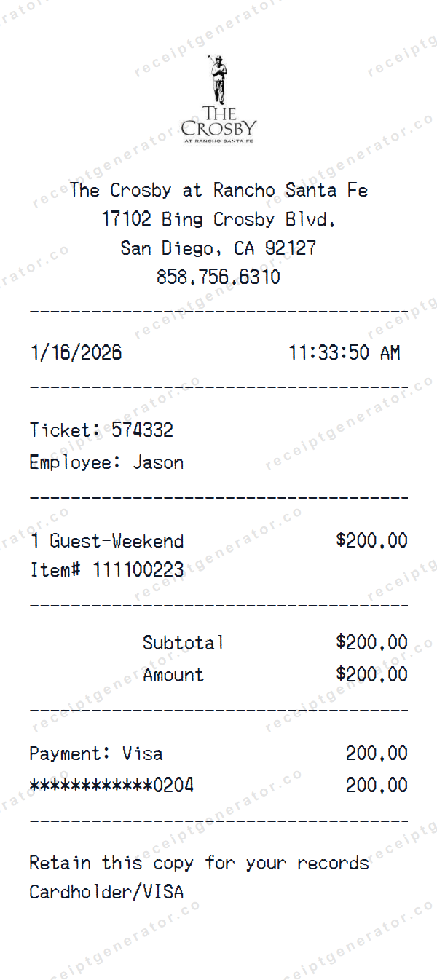Select the Item# 111100223 text
The width and height of the screenshot is (437, 980).
tap(106, 570)
